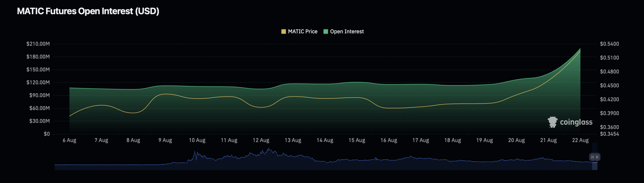This screenshot has height=183, width=644.
Task: Click the $30.00M axis label
Action: tap(39, 121)
